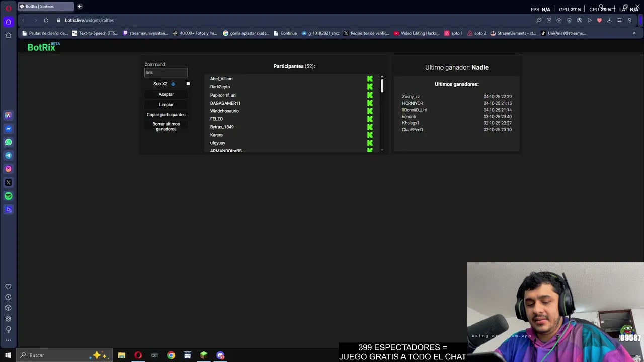Image resolution: width=644 pixels, height=362 pixels.
Task: Click Kick icon next to Abel_Villam
Action: [370, 79]
